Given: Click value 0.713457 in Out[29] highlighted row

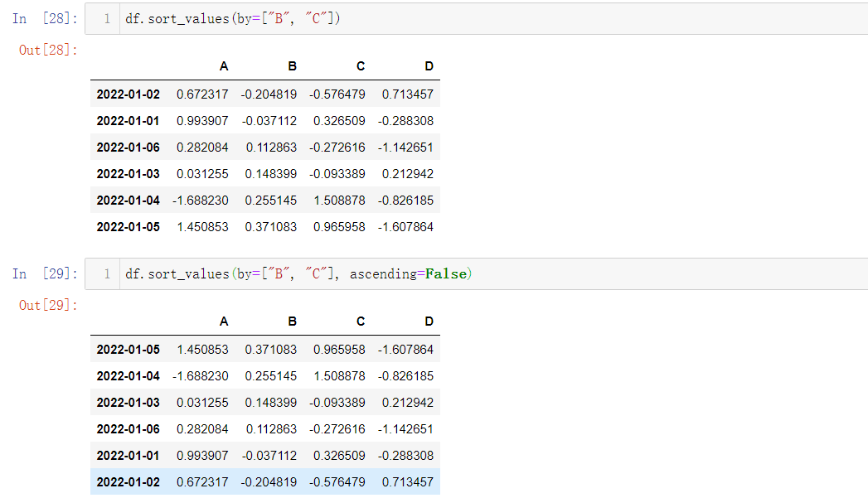Looking at the screenshot, I should click(x=407, y=482).
